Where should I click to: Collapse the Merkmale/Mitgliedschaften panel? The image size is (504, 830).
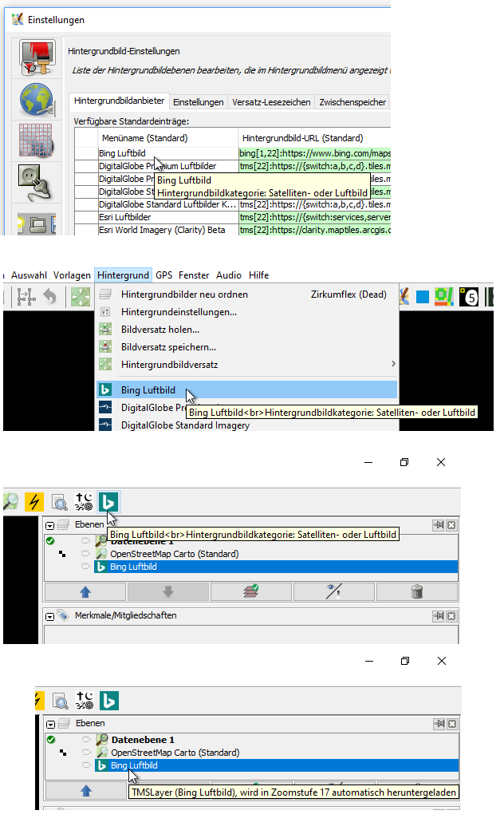coord(49,616)
